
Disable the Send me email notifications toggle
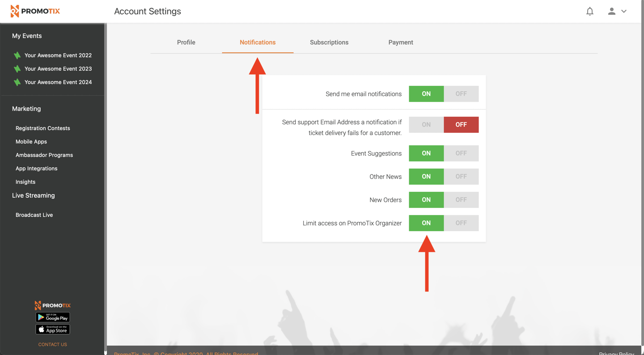point(461,94)
